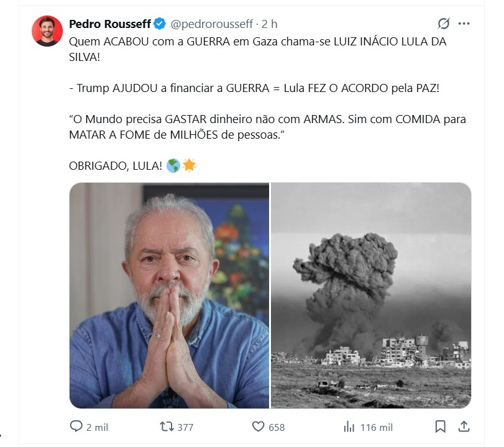This screenshot has height=447, width=504.
Task: Click the 658 likes count
Action: tap(277, 427)
